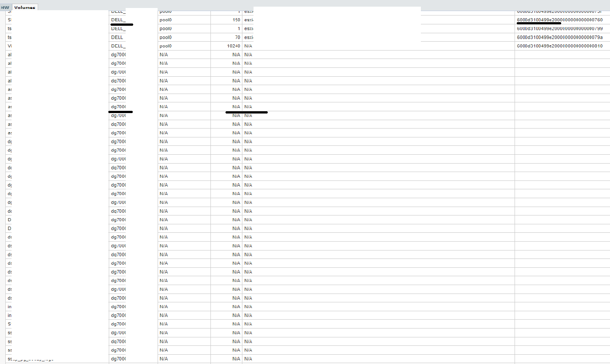This screenshot has width=610, height=364.
Task: Click the N/A host cell in 10240 row
Action: (248, 46)
